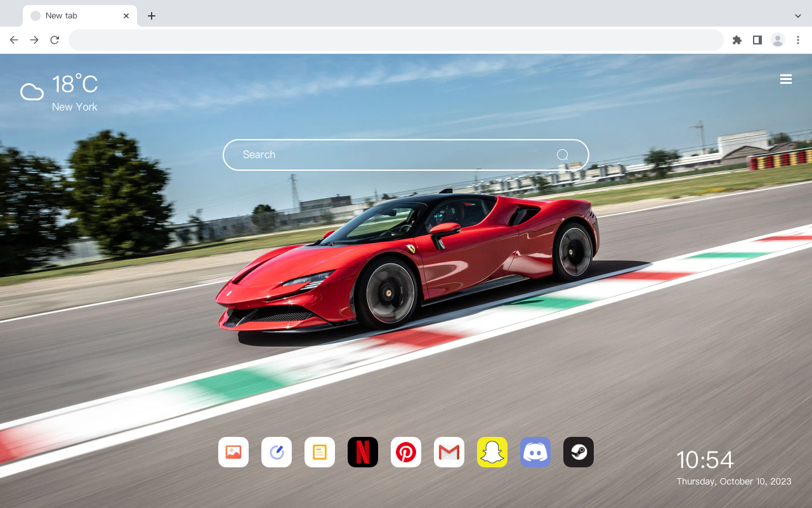
Task: Open the Extensions puzzle icon
Action: [x=737, y=40]
